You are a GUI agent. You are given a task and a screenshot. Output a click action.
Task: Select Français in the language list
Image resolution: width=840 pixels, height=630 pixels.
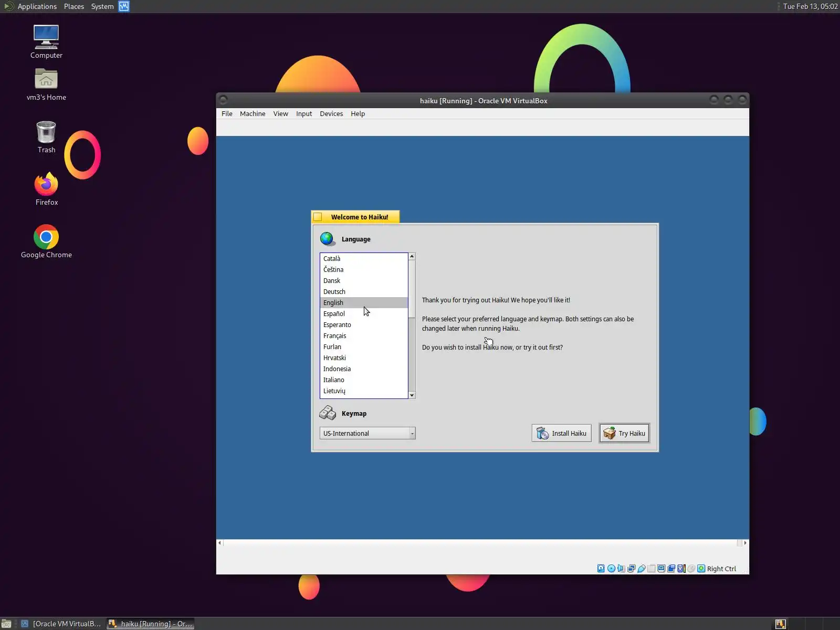[x=364, y=335]
